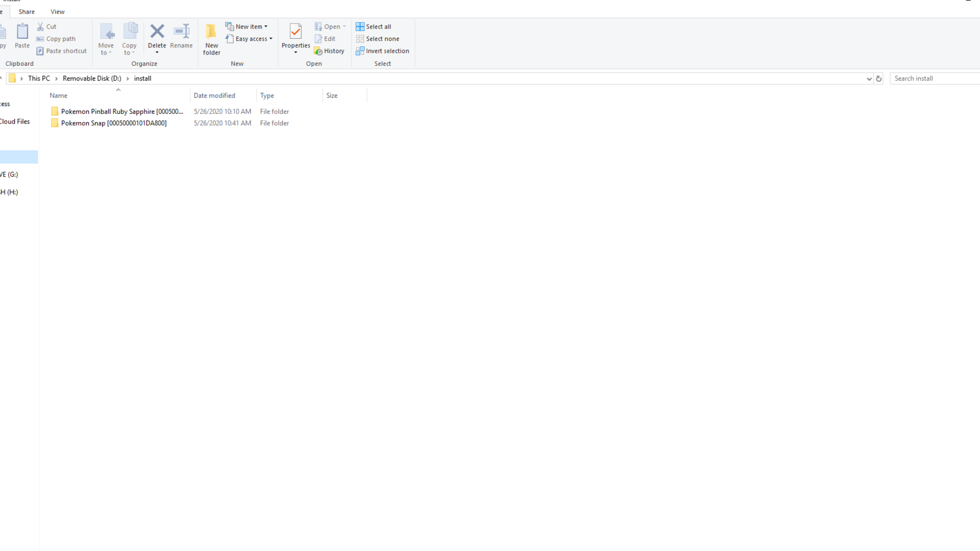Open address bar history dropdown

[869, 79]
